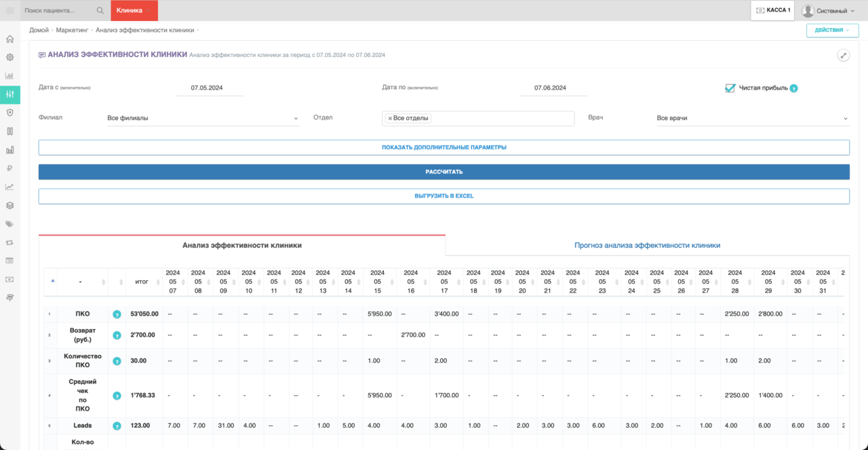This screenshot has width=868, height=450.
Task: Click ВЫГРУЗИТЬ В EXCEL button
Action: coord(444,196)
